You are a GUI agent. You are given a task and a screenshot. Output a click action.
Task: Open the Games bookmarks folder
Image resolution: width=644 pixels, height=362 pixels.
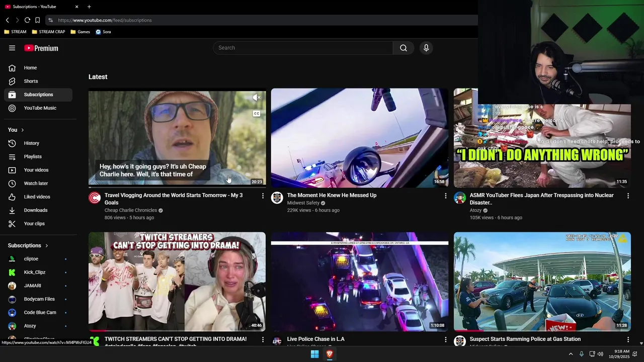coord(80,32)
